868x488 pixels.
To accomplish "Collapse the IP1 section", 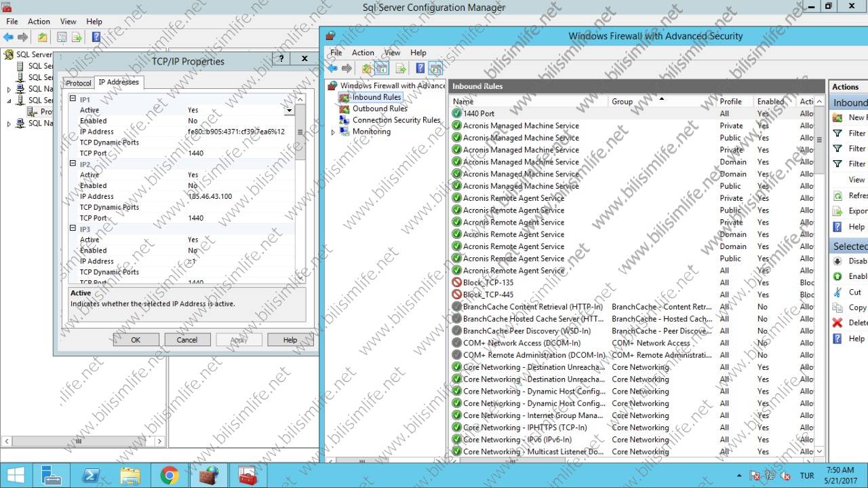I will point(73,99).
